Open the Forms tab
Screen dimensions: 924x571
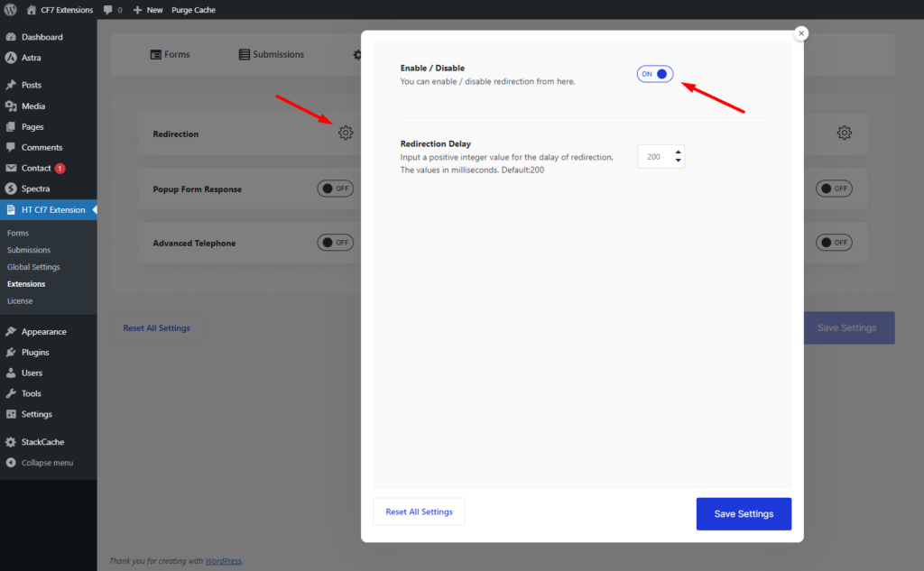[x=170, y=54]
